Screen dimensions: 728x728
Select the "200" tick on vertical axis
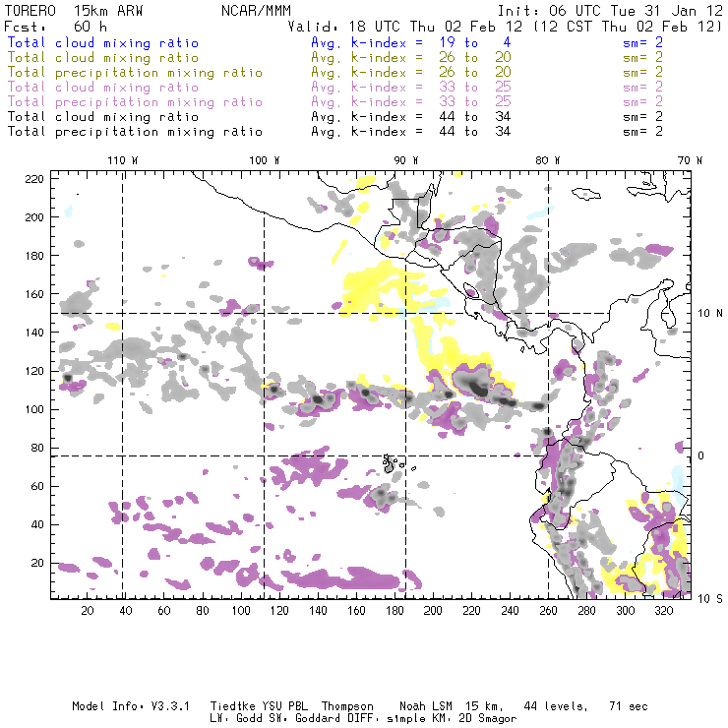34,217
